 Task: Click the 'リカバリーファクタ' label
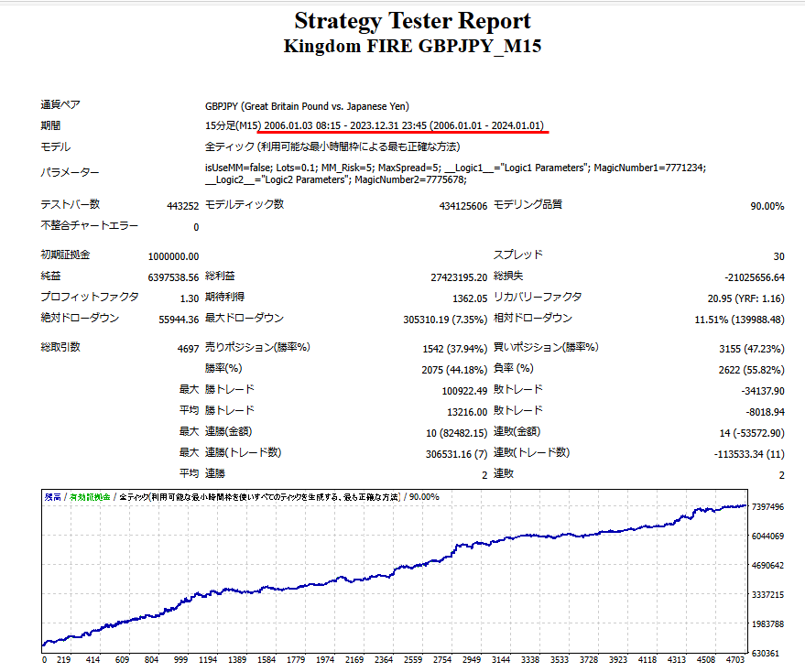(538, 297)
